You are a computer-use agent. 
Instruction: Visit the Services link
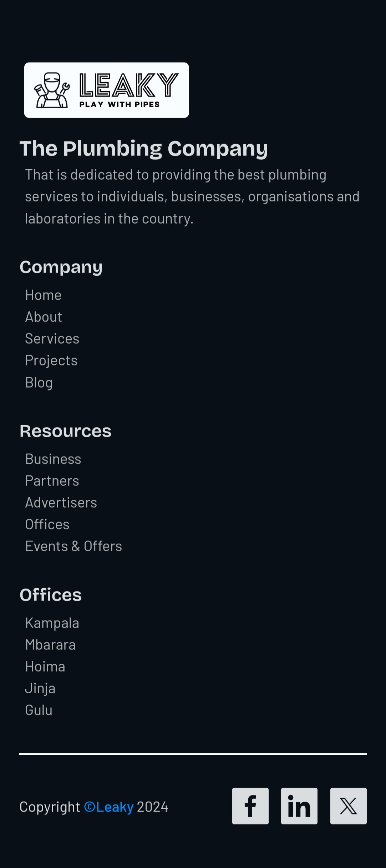[x=52, y=339]
